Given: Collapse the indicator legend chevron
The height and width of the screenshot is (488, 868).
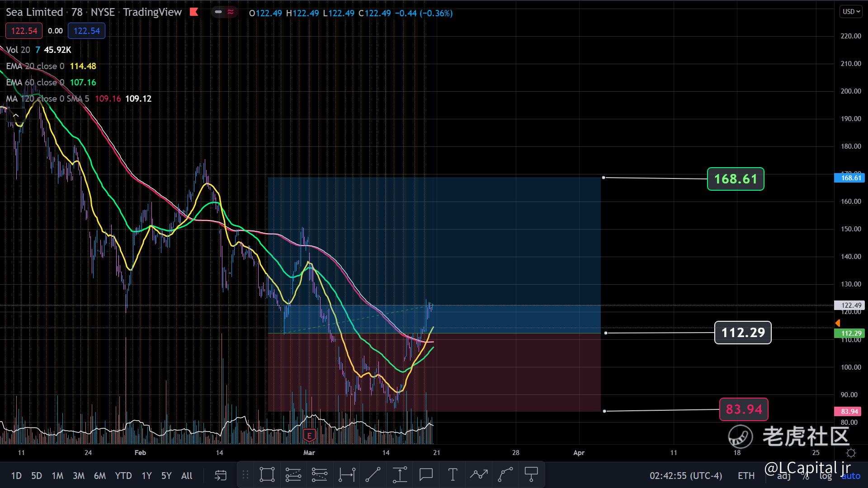Looking at the screenshot, I should [x=16, y=116].
